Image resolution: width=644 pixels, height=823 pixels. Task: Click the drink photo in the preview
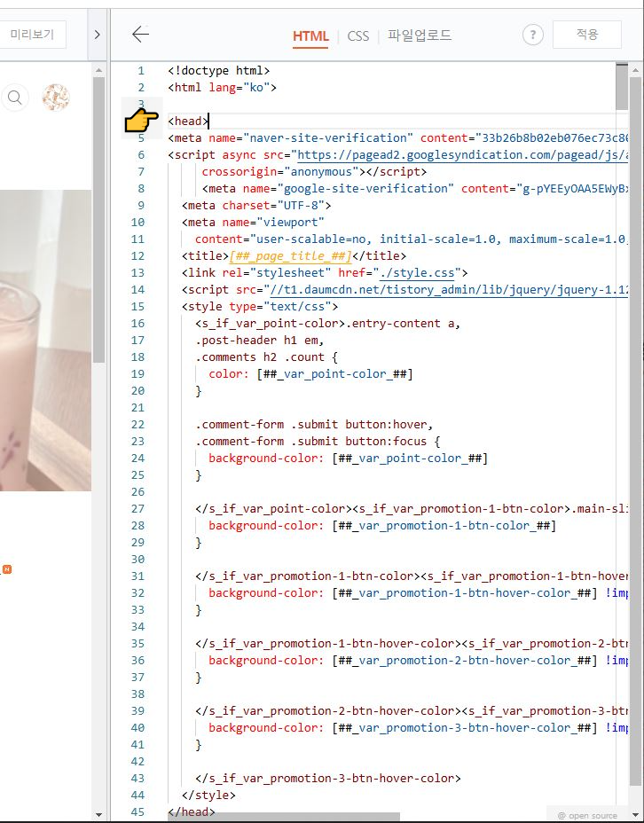[45, 341]
